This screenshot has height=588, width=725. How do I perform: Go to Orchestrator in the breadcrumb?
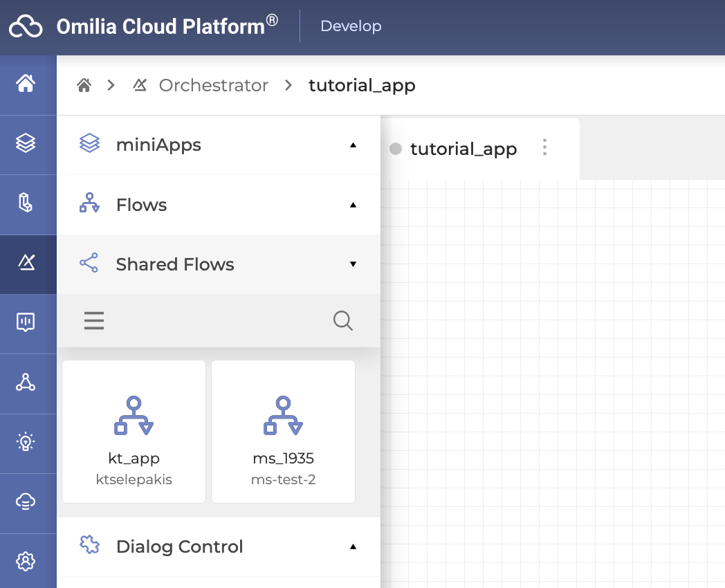213,85
